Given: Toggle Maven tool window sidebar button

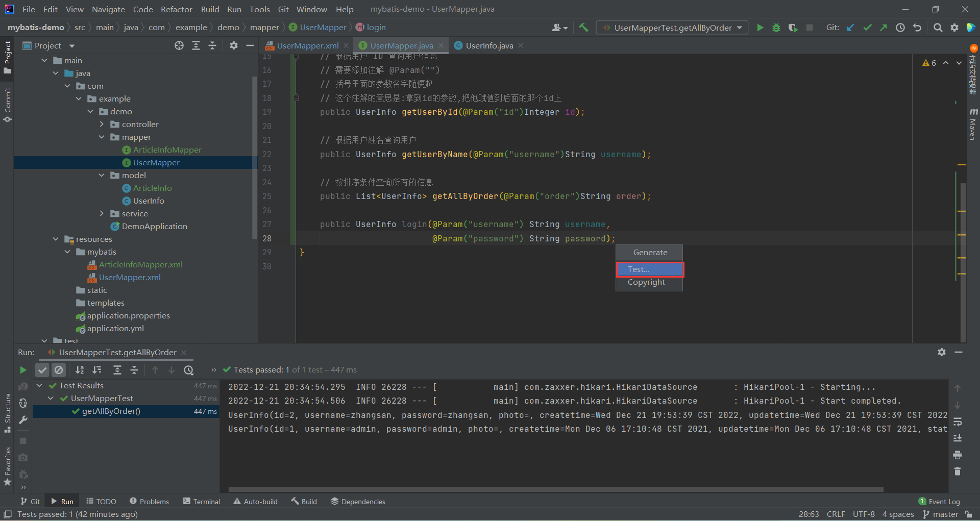Looking at the screenshot, I should click(x=973, y=124).
